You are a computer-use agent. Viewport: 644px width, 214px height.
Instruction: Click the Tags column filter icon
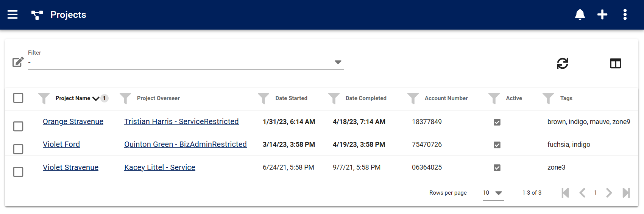tap(548, 98)
